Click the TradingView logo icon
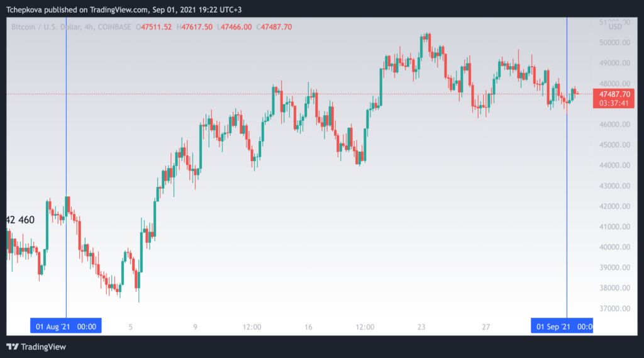The image size is (644, 358). coord(13,347)
